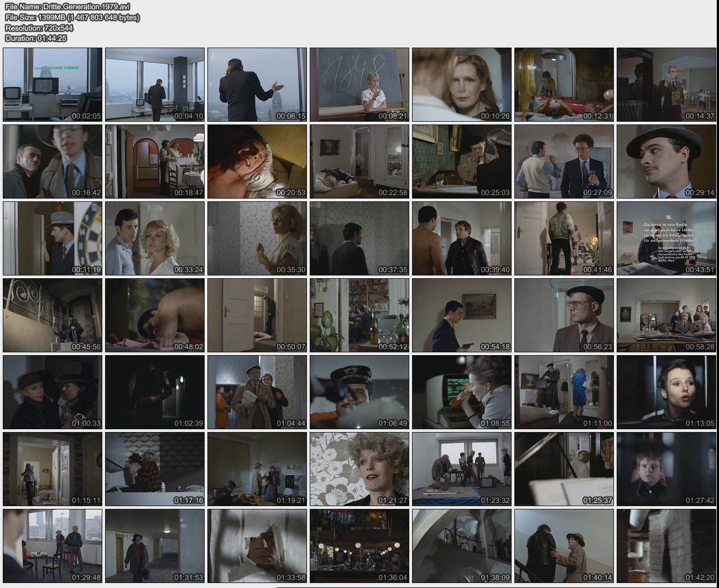Image resolution: width=719 pixels, height=588 pixels.
Task: Click the thumbnail timestamped 00:10:26
Action: [x=462, y=84]
